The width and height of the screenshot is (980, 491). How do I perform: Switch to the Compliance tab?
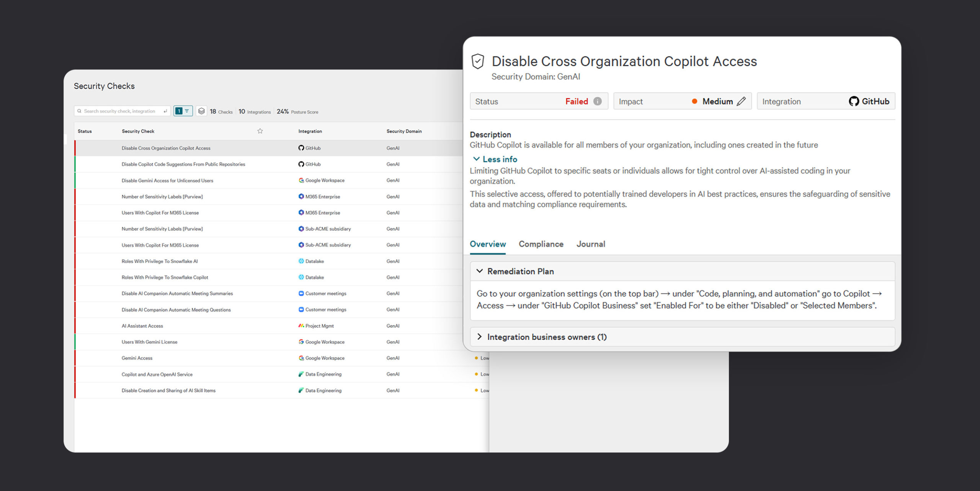click(x=541, y=244)
